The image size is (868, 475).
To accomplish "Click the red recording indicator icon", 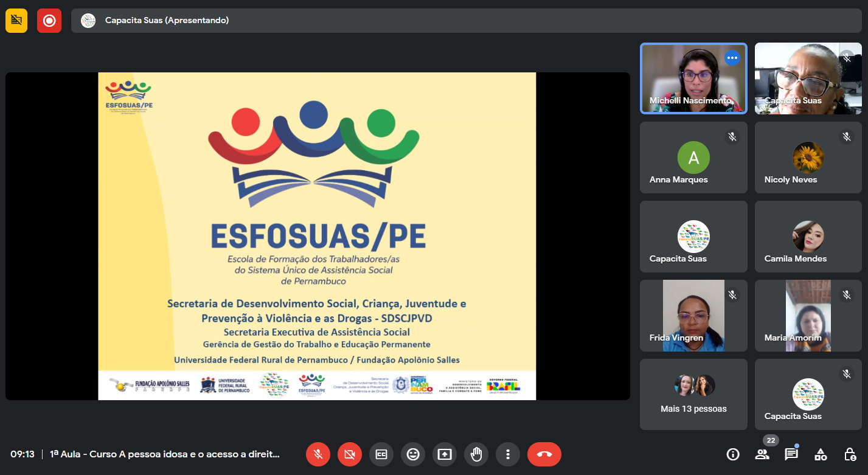I will (49, 21).
